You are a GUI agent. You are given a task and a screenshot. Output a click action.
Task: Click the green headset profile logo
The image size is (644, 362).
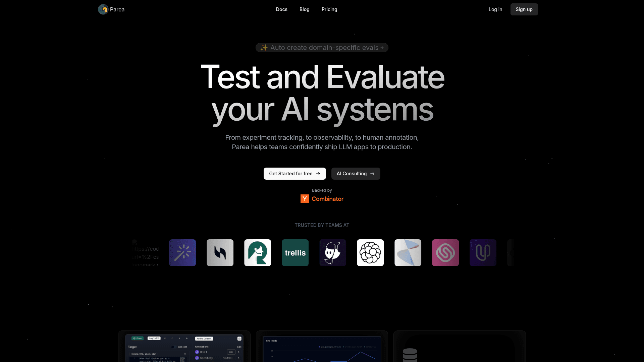[x=258, y=253]
